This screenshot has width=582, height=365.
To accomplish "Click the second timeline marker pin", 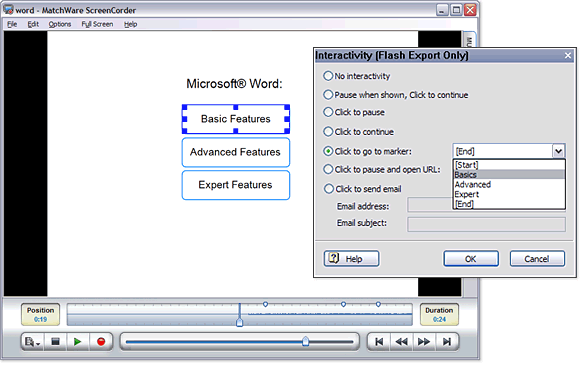I will pos(343,304).
